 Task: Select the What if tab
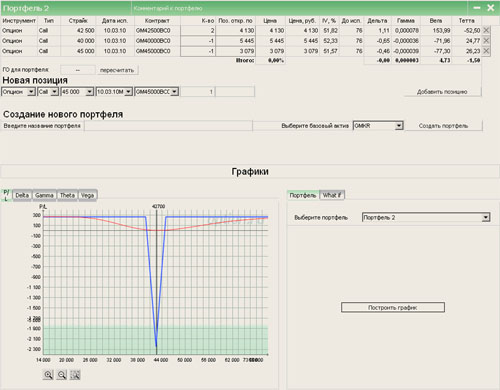click(332, 195)
